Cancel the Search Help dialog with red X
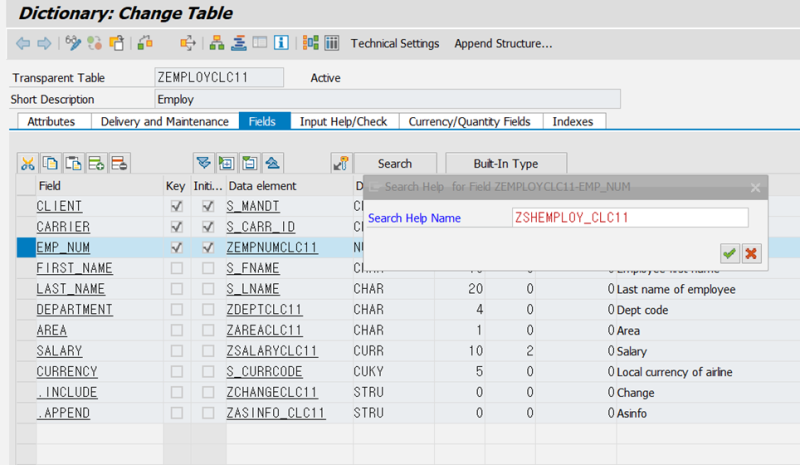Screen dimensions: 800x465 click(751, 253)
